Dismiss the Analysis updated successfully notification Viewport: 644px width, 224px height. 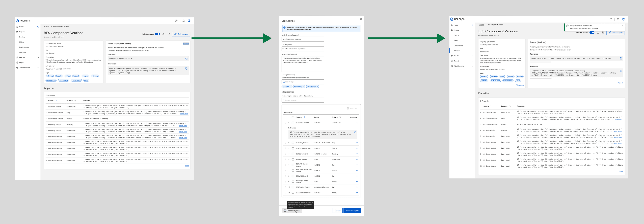[x=623, y=26]
